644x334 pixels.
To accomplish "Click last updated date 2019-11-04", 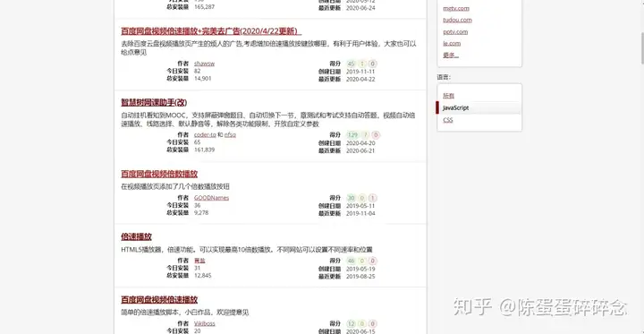I will pos(360,213).
